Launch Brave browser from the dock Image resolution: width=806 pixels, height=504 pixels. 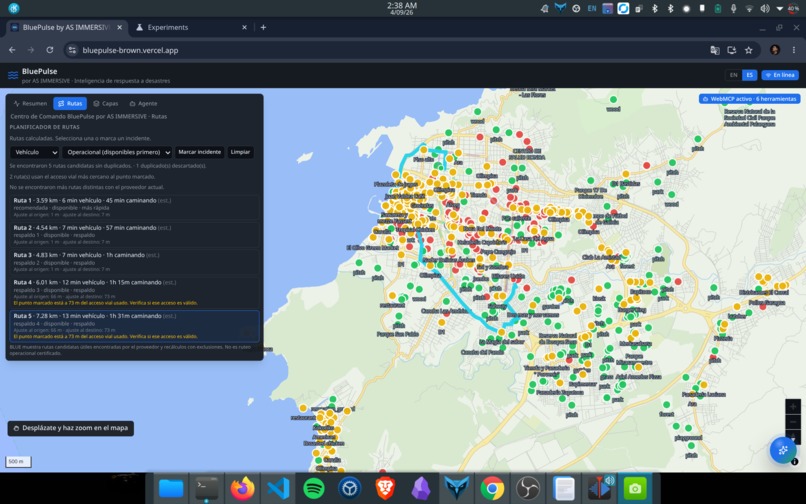click(x=385, y=488)
